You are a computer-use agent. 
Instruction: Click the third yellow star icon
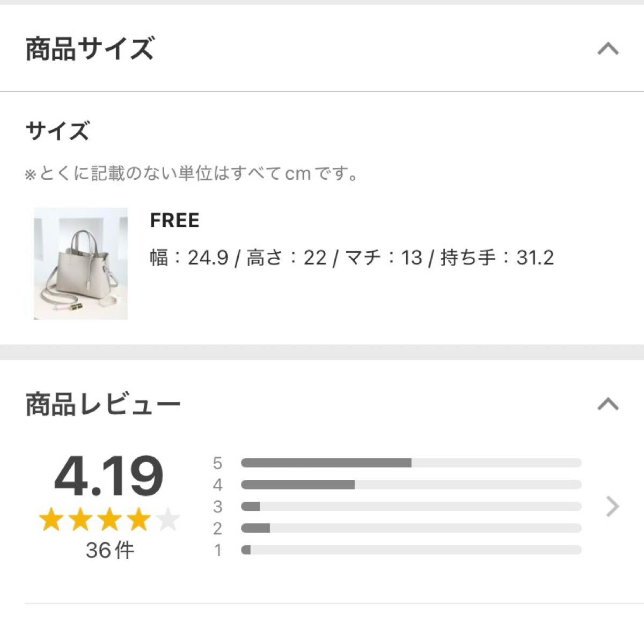click(110, 518)
